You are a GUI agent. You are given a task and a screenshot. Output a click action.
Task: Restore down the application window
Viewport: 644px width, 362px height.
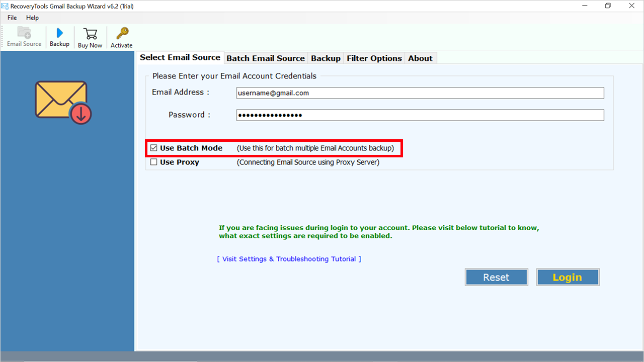pyautogui.click(x=608, y=6)
